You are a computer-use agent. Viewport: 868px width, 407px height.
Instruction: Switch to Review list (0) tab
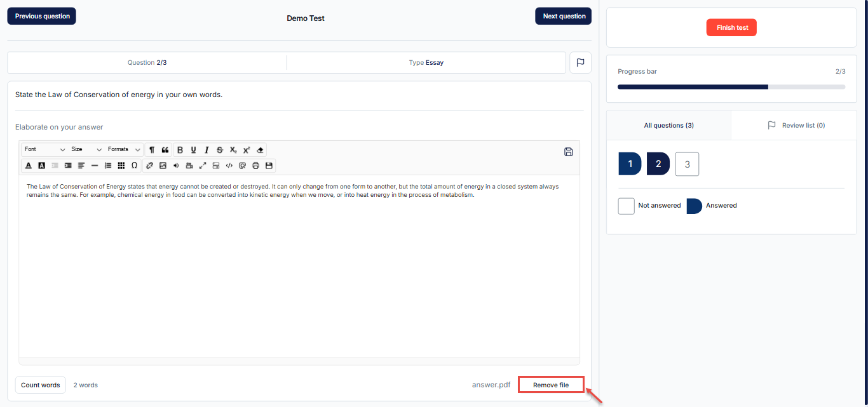click(794, 126)
